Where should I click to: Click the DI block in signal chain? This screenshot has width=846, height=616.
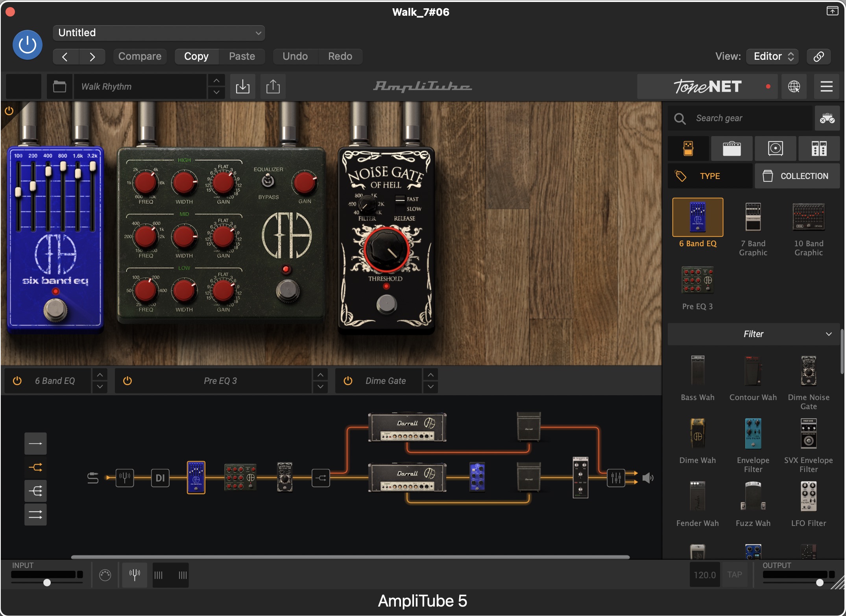[160, 478]
